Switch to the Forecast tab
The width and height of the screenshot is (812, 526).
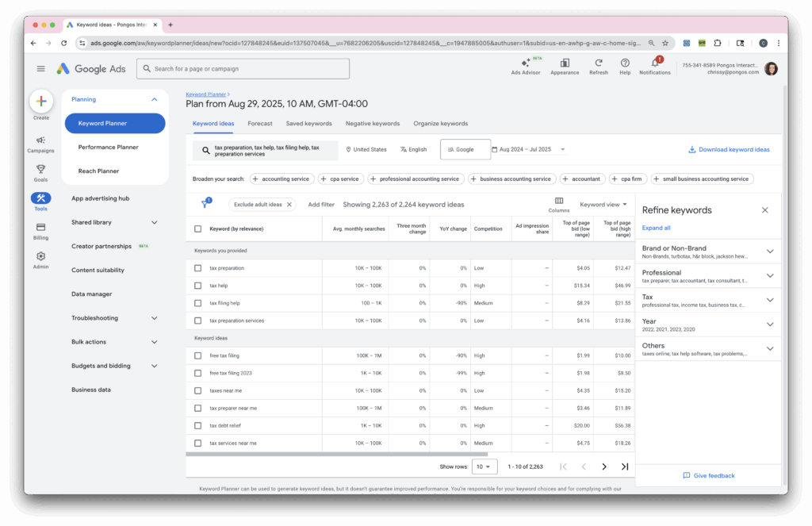point(260,123)
